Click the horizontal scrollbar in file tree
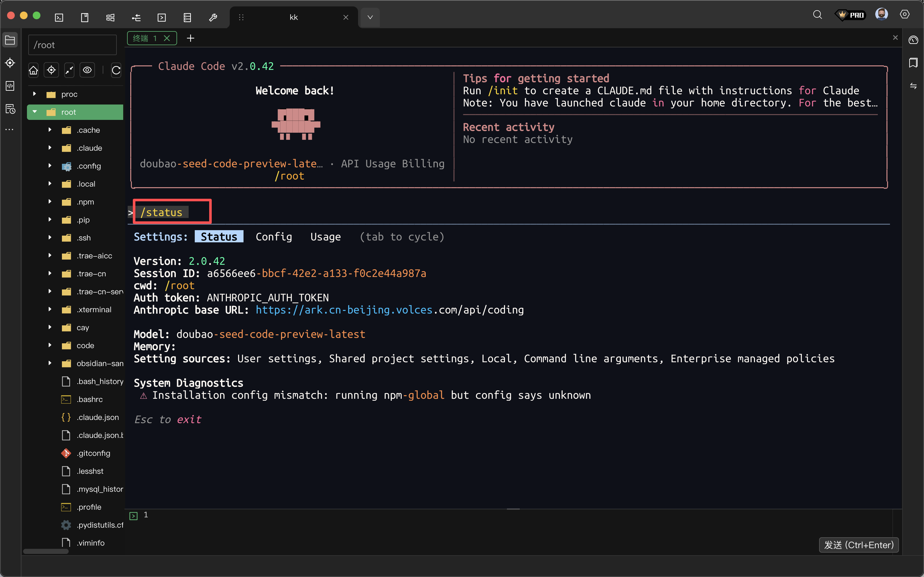 [46, 551]
